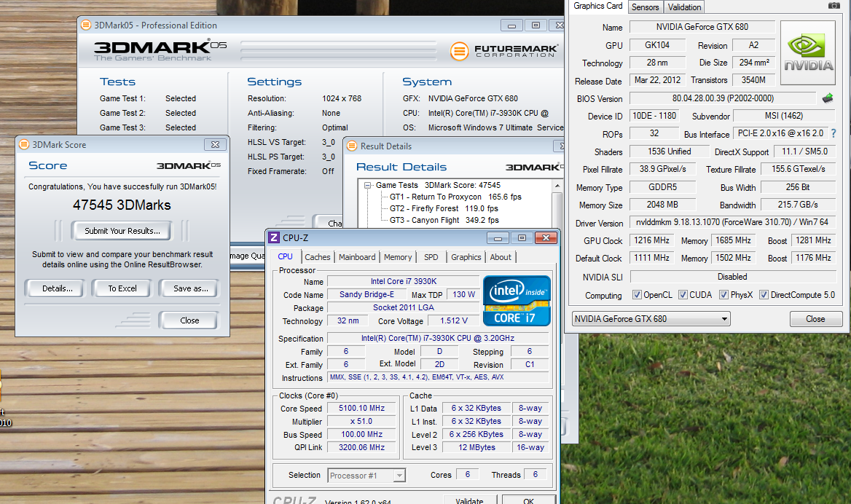This screenshot has width=851, height=504.
Task: Click the BIOS Version value field
Action: click(722, 99)
